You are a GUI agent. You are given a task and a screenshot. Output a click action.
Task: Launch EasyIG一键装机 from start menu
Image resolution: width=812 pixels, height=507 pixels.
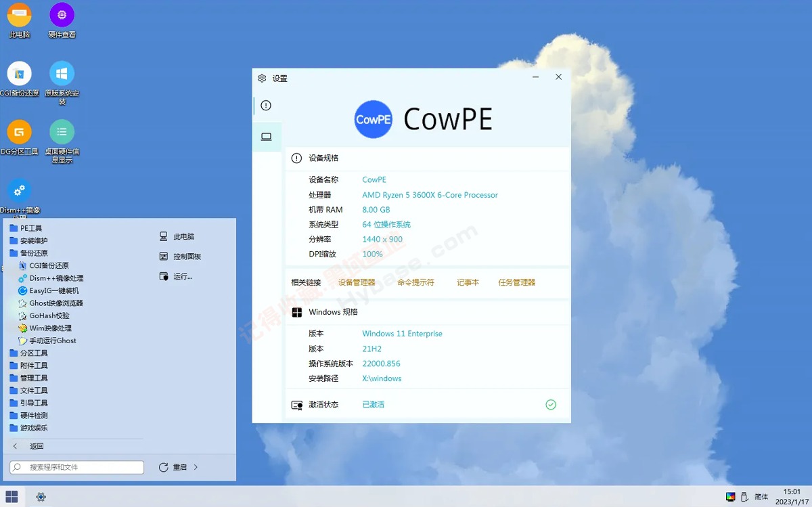[49, 290]
